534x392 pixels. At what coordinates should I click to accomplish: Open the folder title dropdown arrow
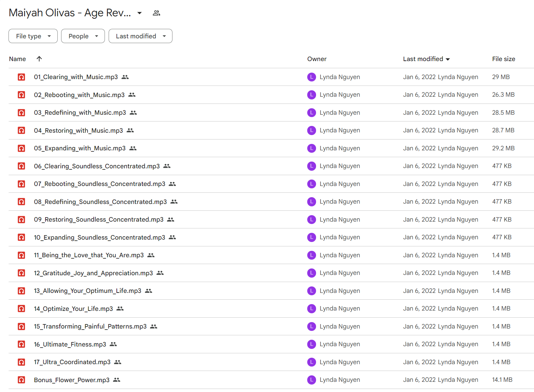click(x=139, y=13)
